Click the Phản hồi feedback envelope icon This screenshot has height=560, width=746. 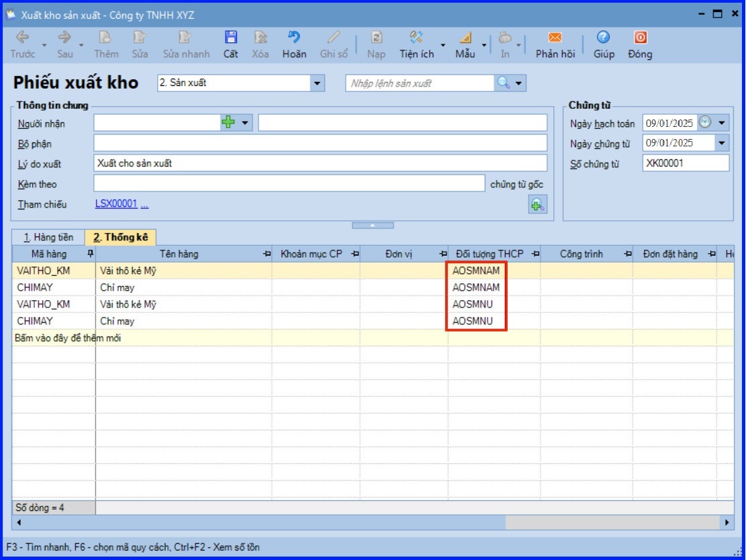555,38
